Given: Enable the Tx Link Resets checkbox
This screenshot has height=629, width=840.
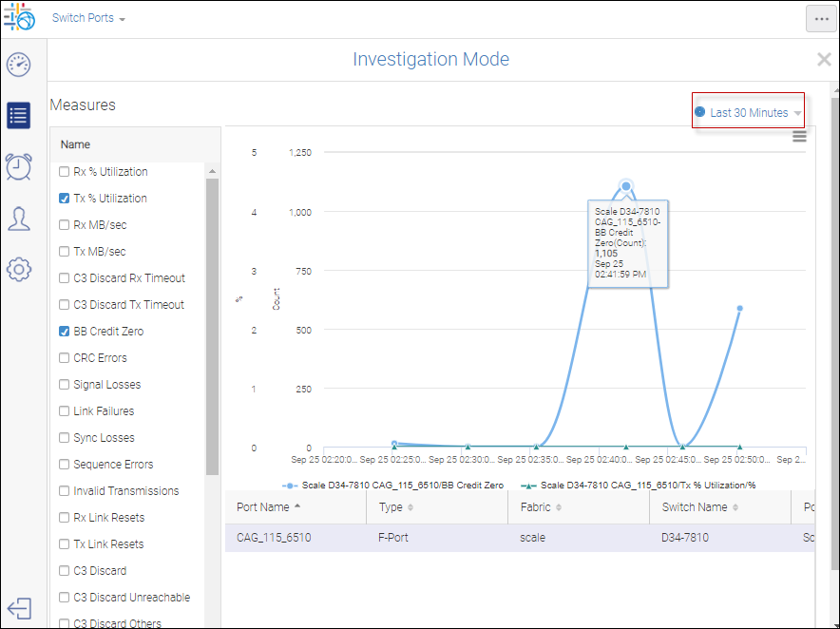Looking at the screenshot, I should [x=65, y=543].
